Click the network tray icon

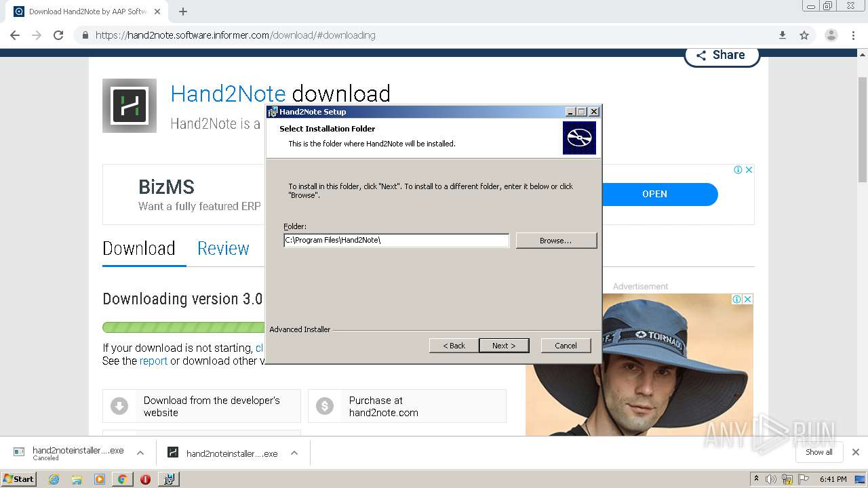point(787,479)
